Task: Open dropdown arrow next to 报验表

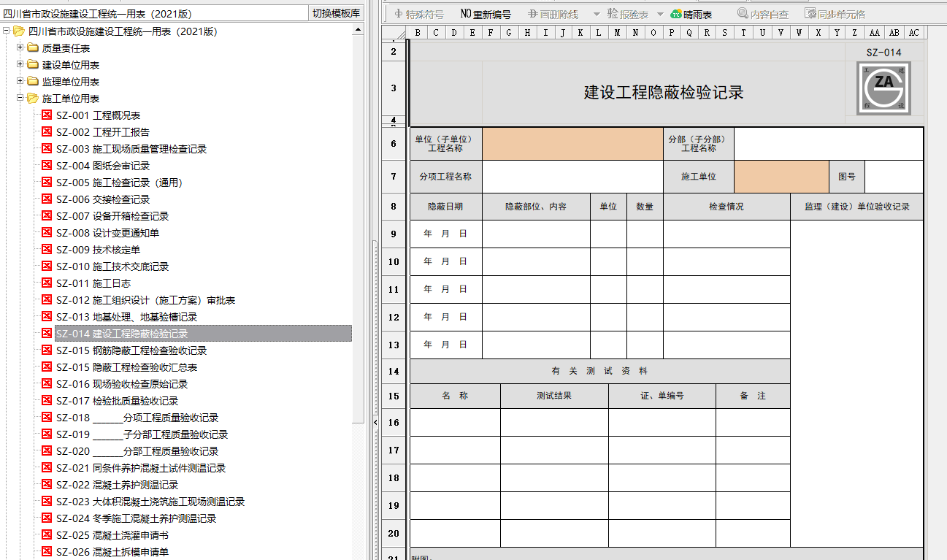Action: tap(660, 14)
